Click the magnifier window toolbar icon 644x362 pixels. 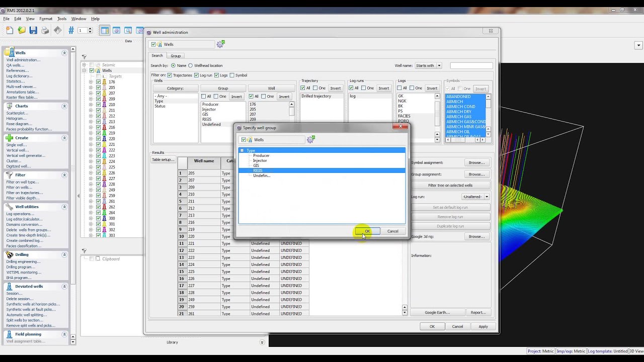tap(128, 31)
